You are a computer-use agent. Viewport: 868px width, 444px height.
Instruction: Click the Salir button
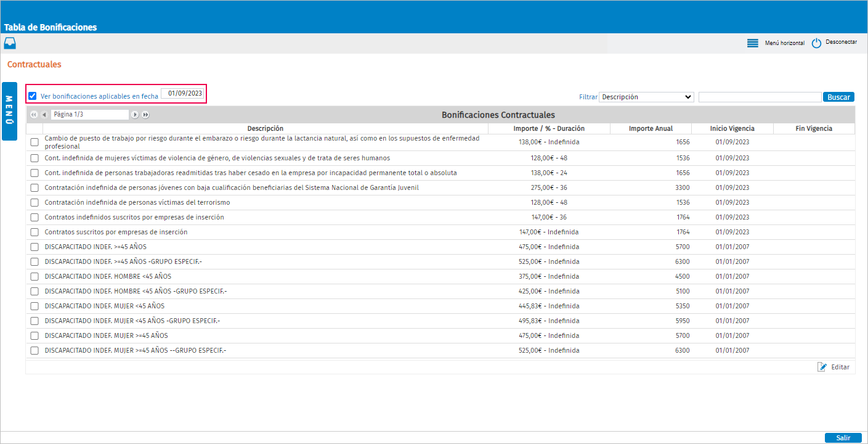coord(843,438)
